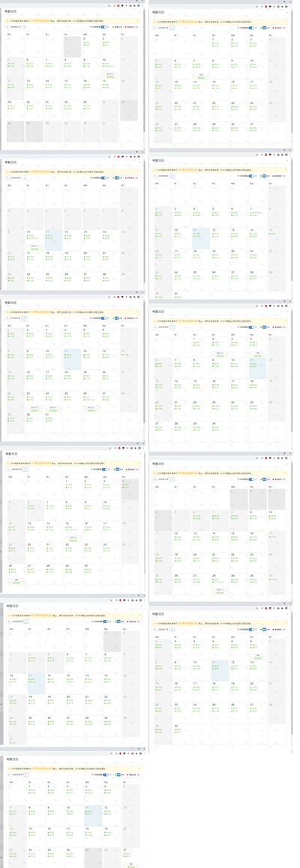Click small button under day 27 in bottom-most calendar
The height and width of the screenshot is (868, 300).
[x=131, y=864]
